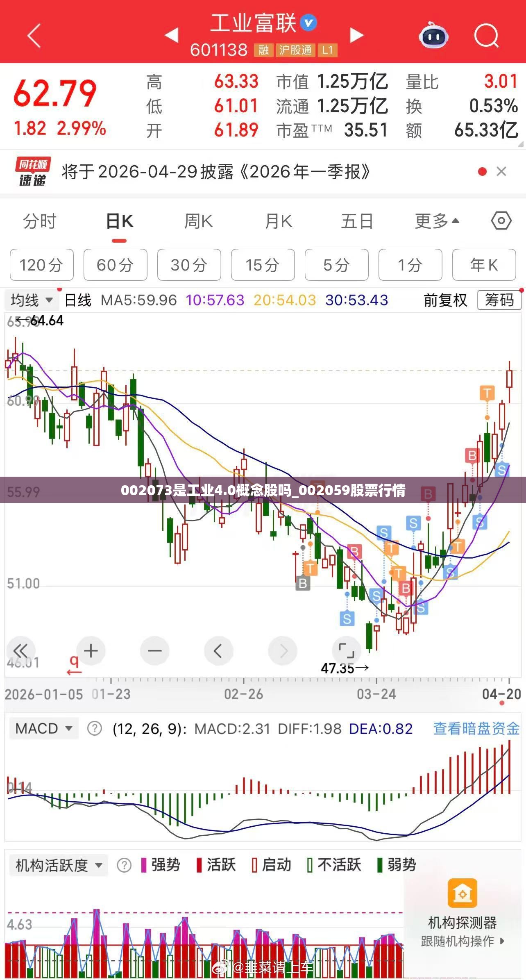Tap the red q marker on chart
Screen dimensions: 526x980
[x=74, y=665]
